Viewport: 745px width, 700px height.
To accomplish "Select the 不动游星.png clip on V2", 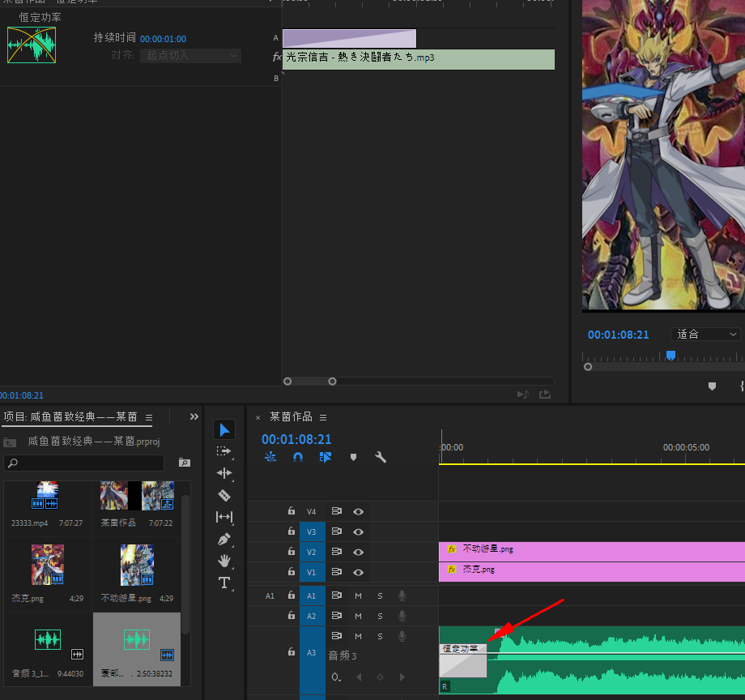I will 591,552.
